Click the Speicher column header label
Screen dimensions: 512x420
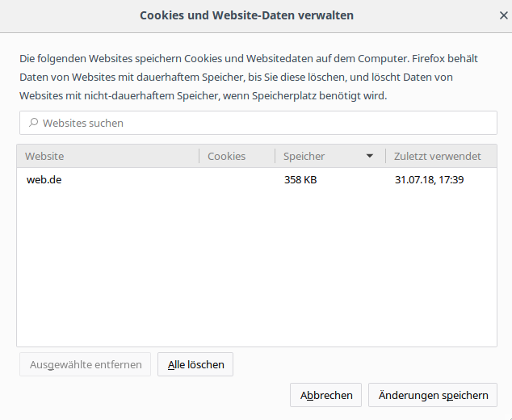tap(304, 156)
